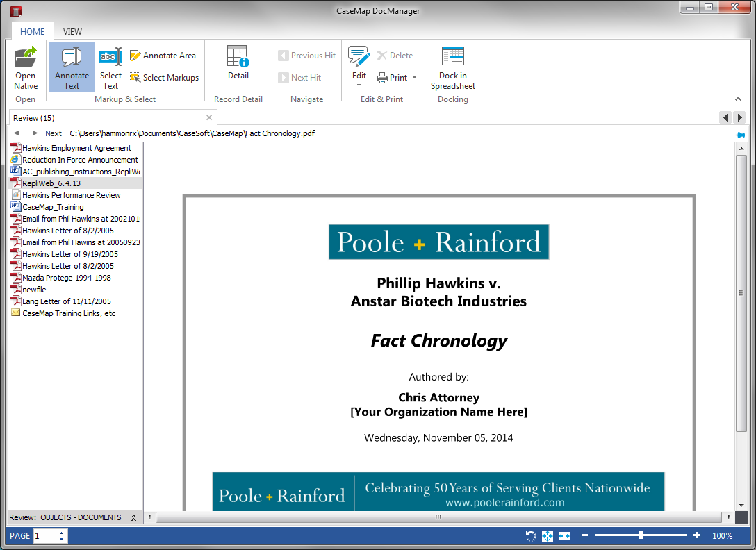Viewport: 756px width, 550px height.
Task: Open Hawkins Performance Review document
Action: coord(72,195)
